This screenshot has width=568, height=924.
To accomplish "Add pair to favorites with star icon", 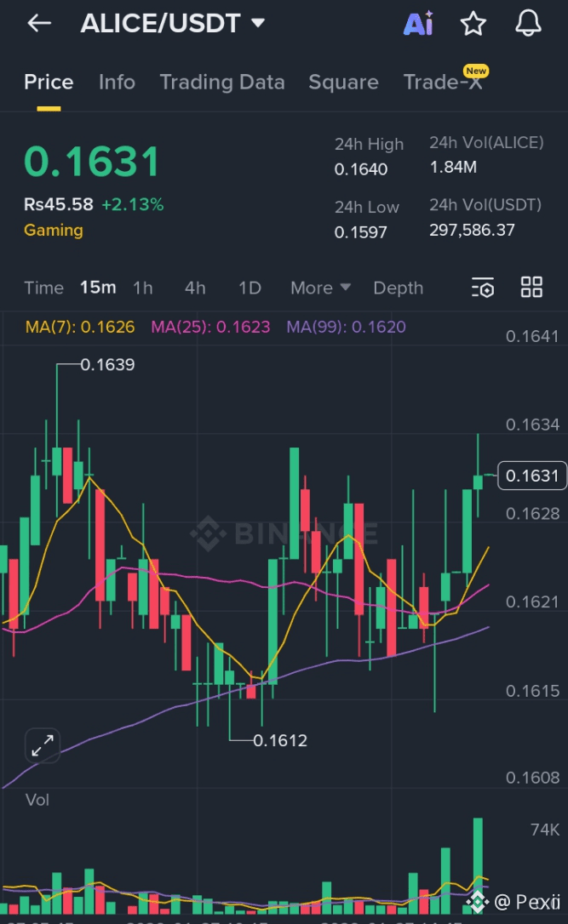I will [x=473, y=24].
